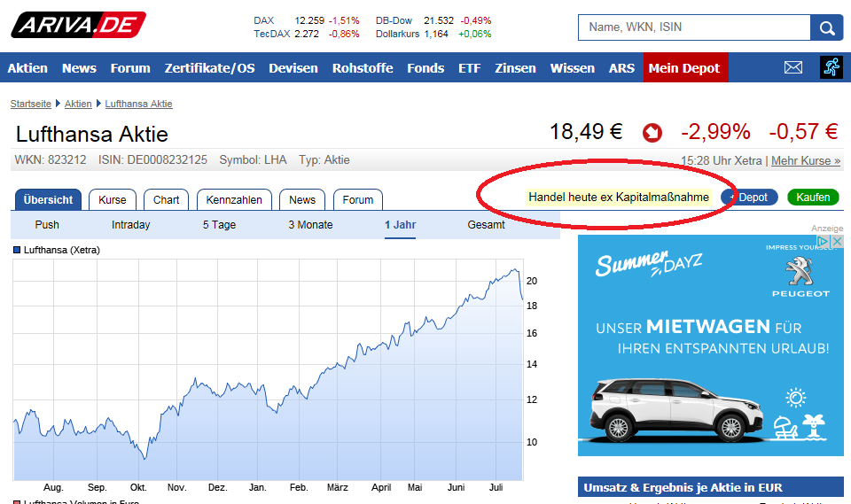Focus the Name, WKN, ISIN search field
The image size is (851, 504).
[694, 27]
